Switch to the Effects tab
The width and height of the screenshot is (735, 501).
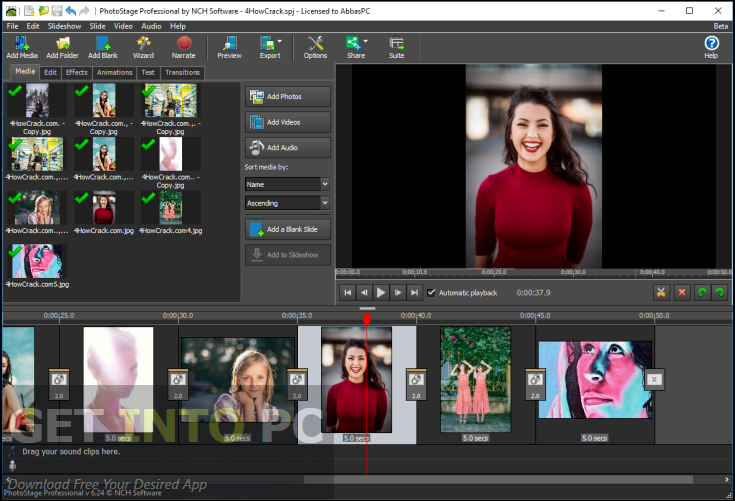click(x=76, y=72)
